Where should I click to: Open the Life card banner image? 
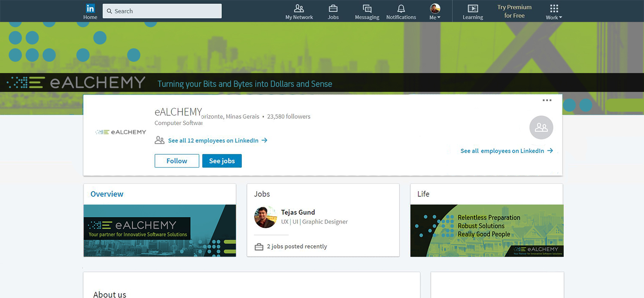pos(487,231)
